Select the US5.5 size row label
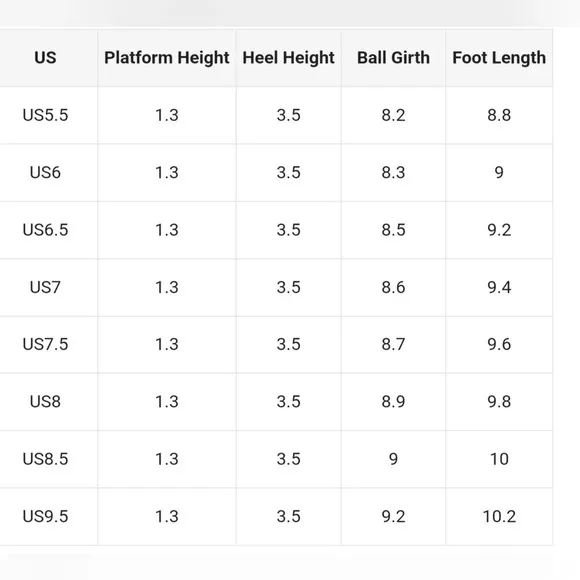Viewport: 580px width, 580px height. pos(45,115)
